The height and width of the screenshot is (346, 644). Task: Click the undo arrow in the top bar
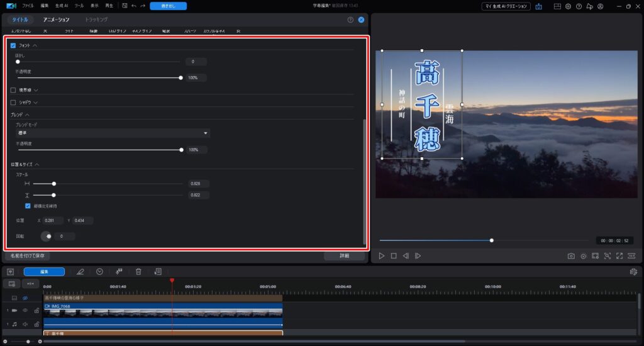click(x=133, y=6)
